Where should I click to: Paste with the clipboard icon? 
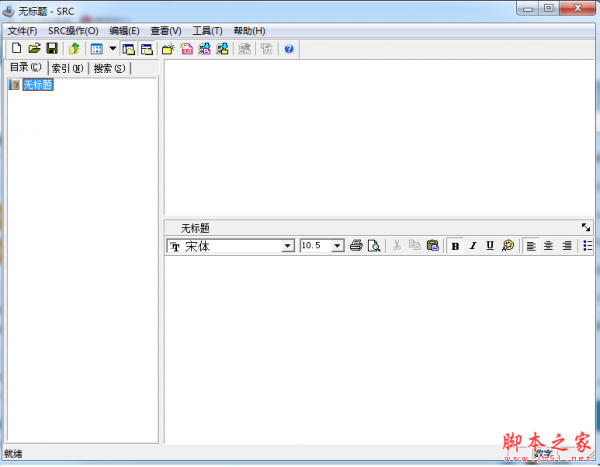pyautogui.click(x=433, y=245)
